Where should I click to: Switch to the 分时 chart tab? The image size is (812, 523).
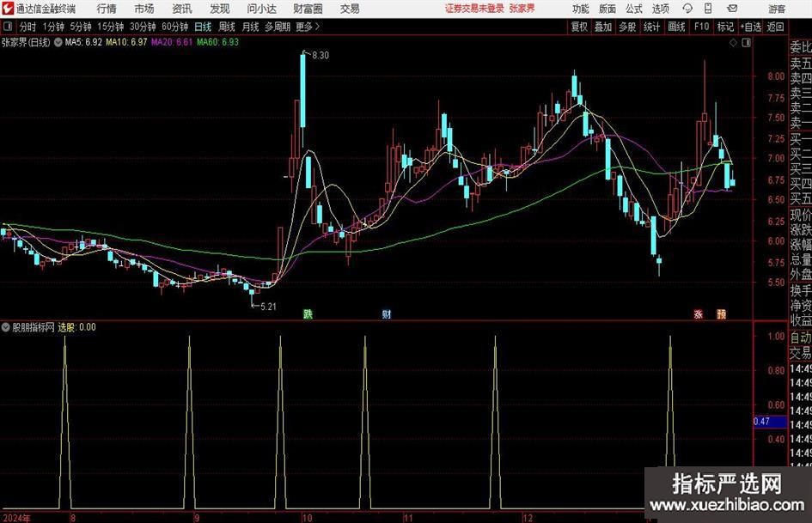(x=27, y=27)
